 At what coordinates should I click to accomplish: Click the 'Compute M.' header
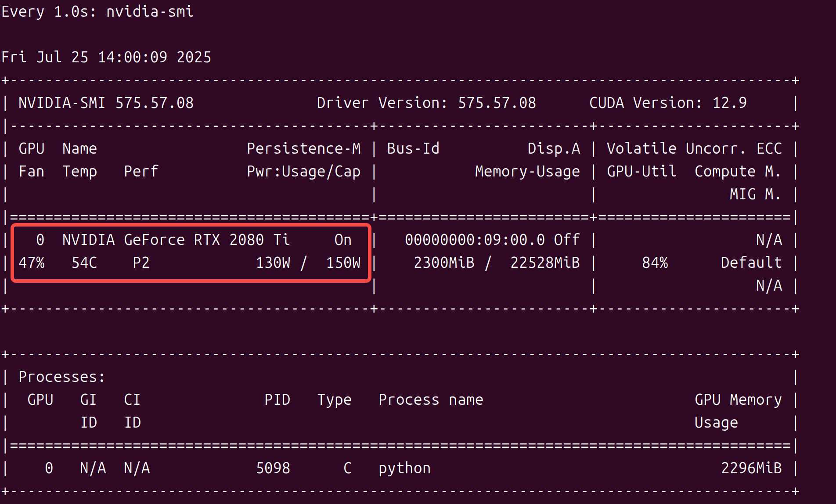pos(738,171)
